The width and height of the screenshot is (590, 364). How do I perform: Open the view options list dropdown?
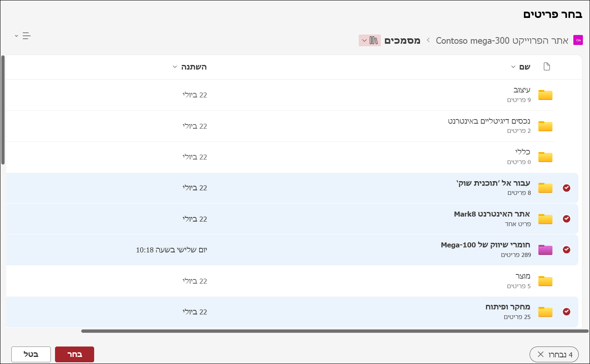click(x=22, y=36)
